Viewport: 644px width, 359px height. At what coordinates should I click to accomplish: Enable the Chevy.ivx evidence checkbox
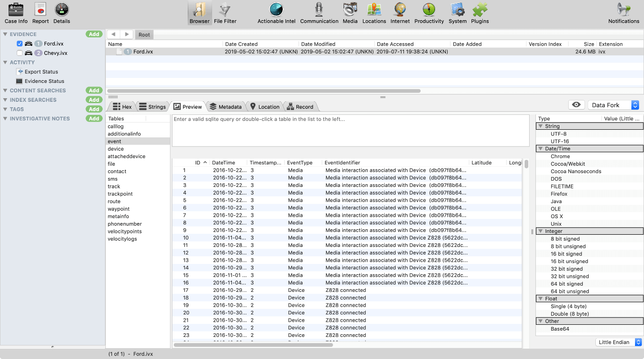[18, 53]
